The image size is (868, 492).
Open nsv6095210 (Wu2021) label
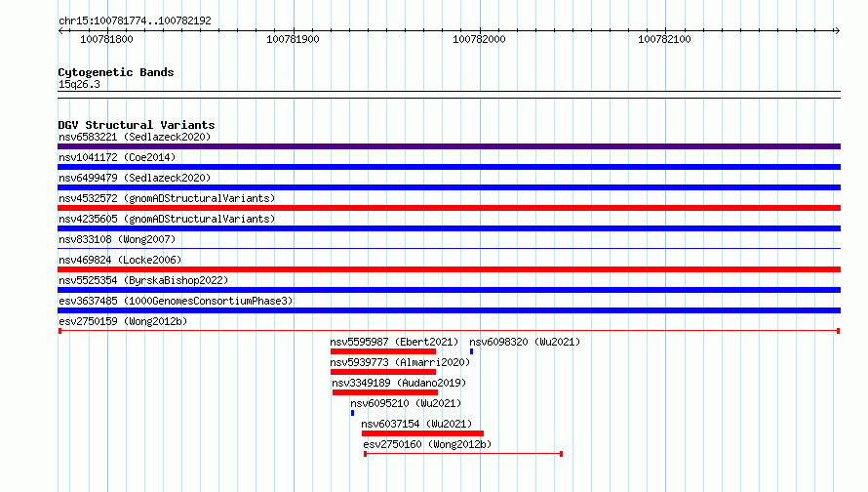pos(406,403)
